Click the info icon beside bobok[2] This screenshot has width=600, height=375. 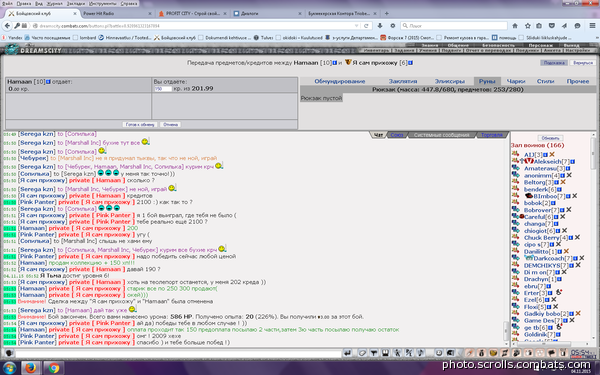[x=553, y=203]
